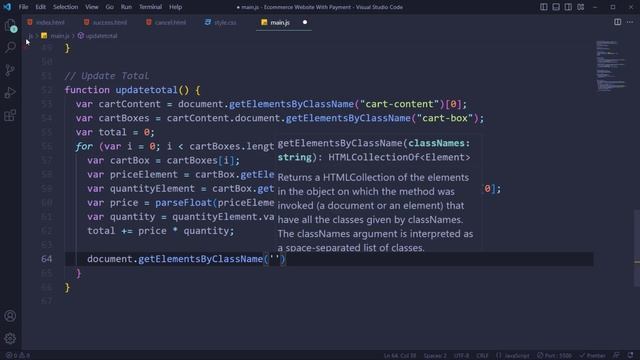
Task: Click the js folder in breadcrumb
Action: [31, 36]
